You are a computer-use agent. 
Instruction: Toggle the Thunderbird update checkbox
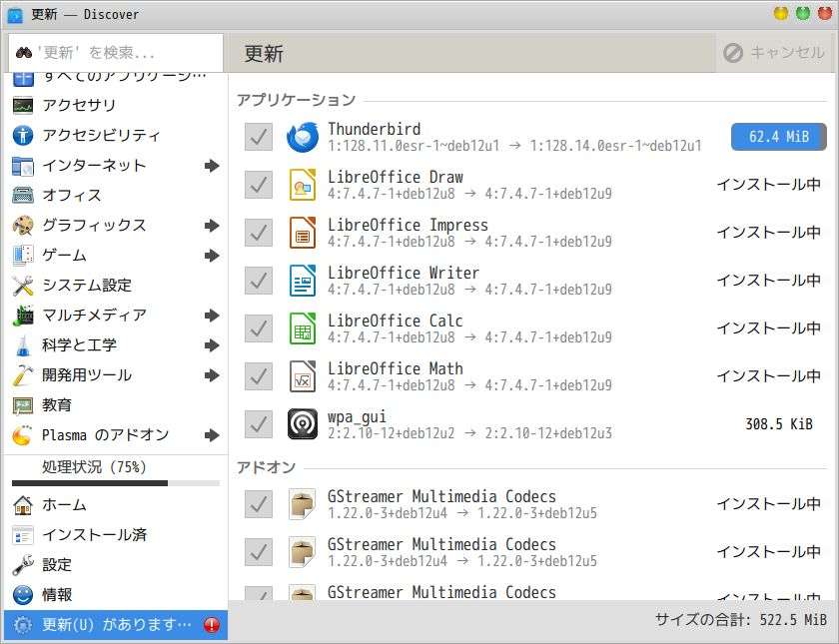[x=259, y=137]
